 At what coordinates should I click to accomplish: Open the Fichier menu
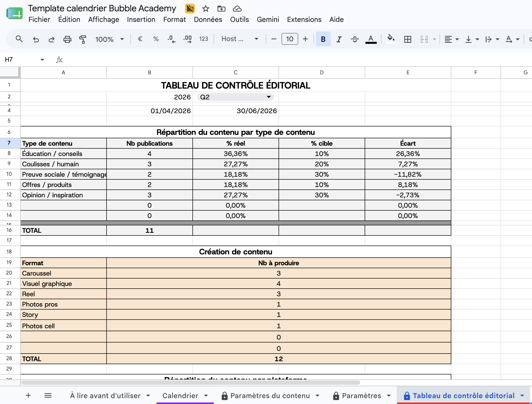coord(39,19)
